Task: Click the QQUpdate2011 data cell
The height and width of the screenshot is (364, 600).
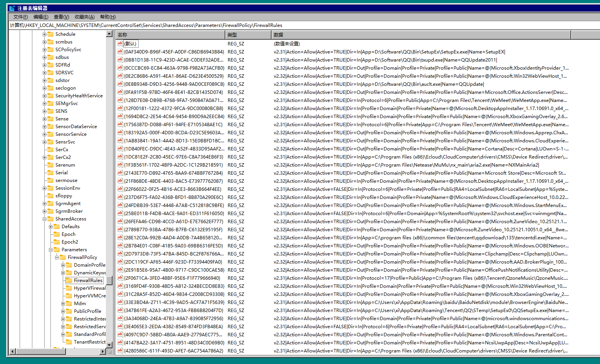Action: (385, 60)
